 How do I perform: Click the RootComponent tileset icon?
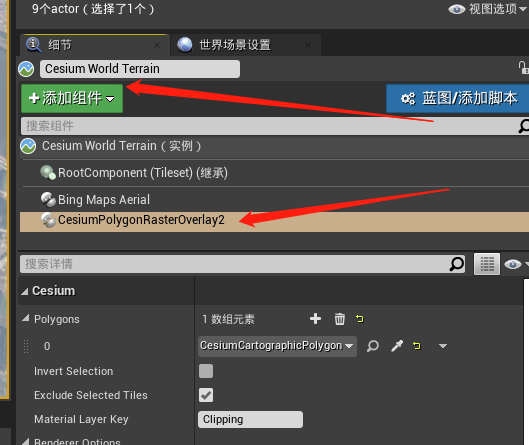point(48,172)
